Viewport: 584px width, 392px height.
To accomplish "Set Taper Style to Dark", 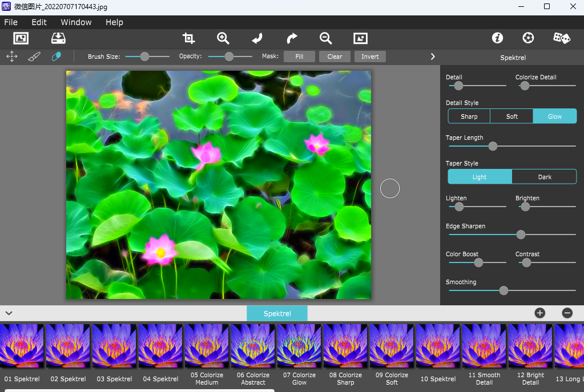I will [544, 176].
